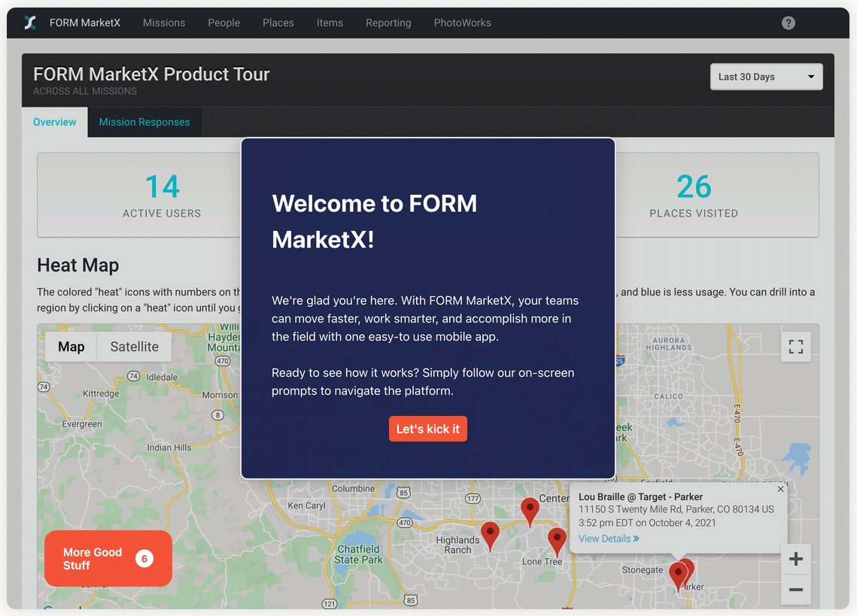
Task: Click the FORM MarketX Product Tour title
Action: coord(151,74)
